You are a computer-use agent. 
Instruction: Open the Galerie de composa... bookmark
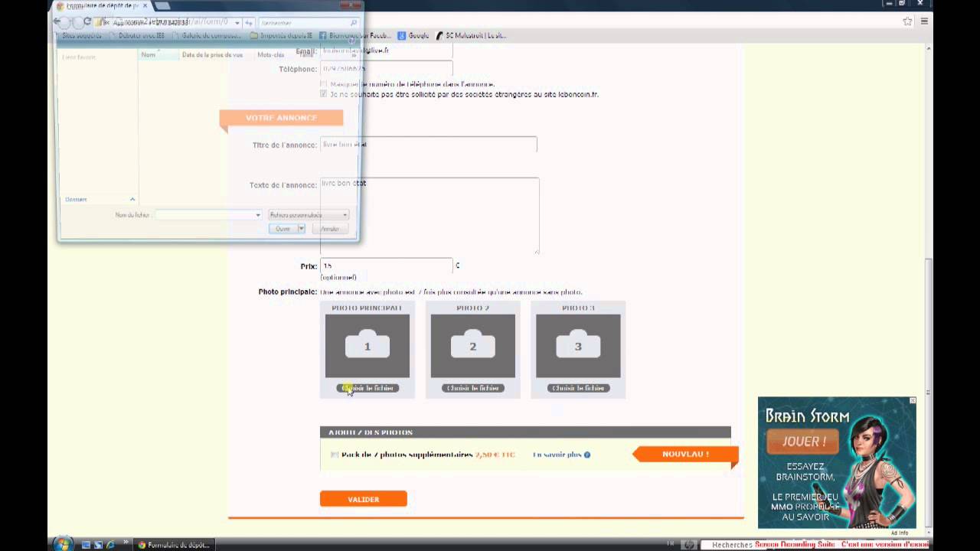206,35
